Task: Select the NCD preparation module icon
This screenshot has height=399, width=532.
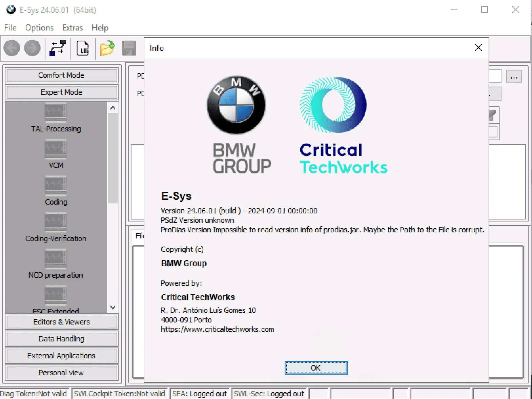Action: pyautogui.click(x=56, y=258)
